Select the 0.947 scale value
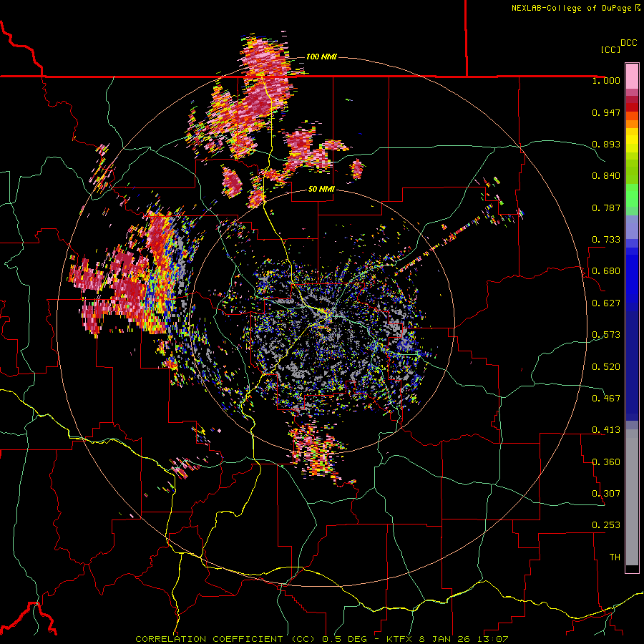The image size is (644, 644). coord(606,112)
